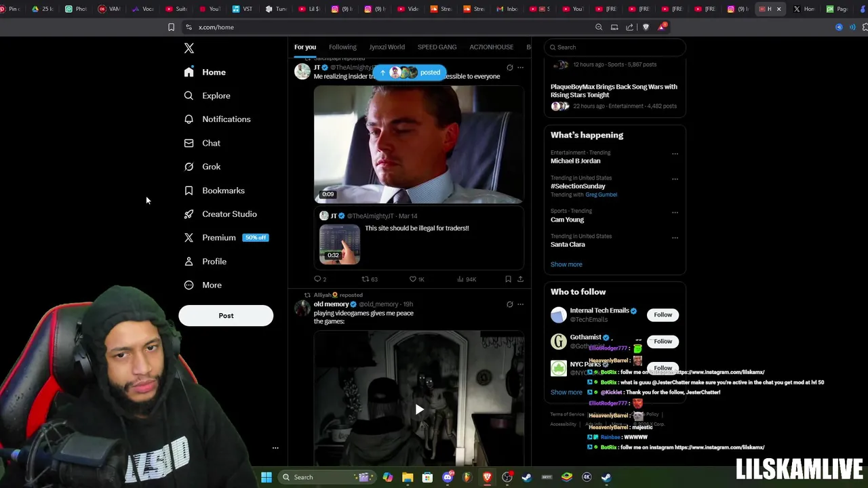Open the Cam Young trend
This screenshot has width=868, height=488.
(x=567, y=220)
